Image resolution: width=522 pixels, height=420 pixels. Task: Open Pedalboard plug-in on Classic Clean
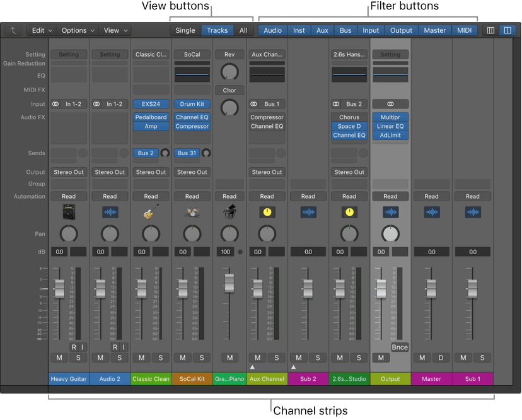click(x=151, y=117)
